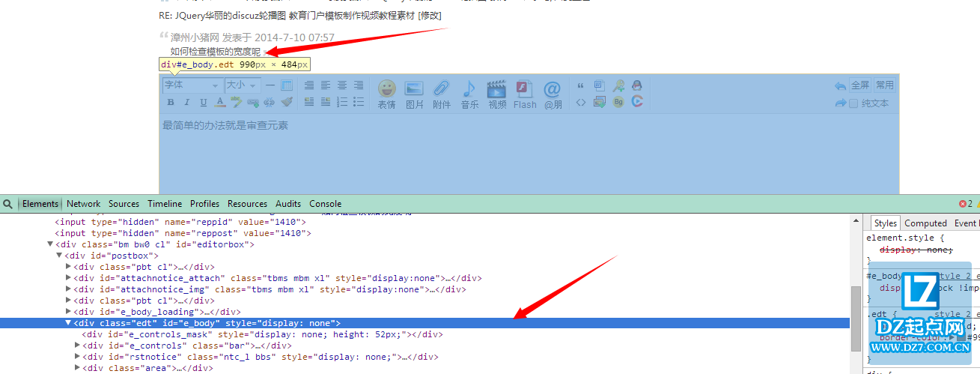The height and width of the screenshot is (374, 980).
Task: Click the 常用 common mode button
Action: pos(885,85)
